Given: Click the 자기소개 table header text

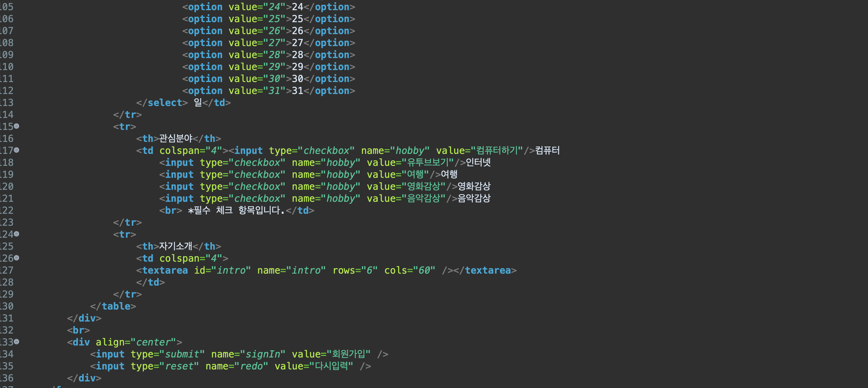Looking at the screenshot, I should [x=176, y=246].
